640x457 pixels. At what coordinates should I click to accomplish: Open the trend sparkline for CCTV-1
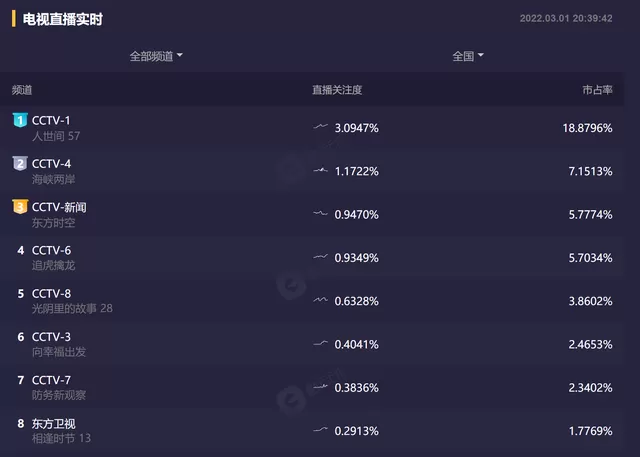(x=321, y=126)
